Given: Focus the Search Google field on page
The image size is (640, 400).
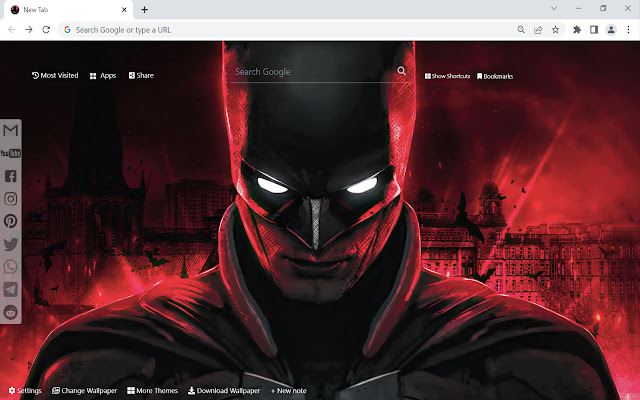Looking at the screenshot, I should click(x=320, y=72).
